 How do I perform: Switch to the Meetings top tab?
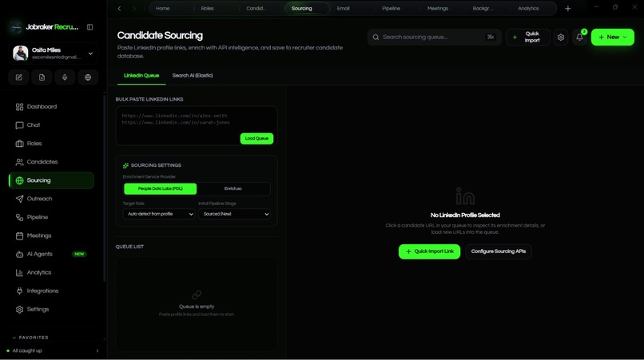438,9
